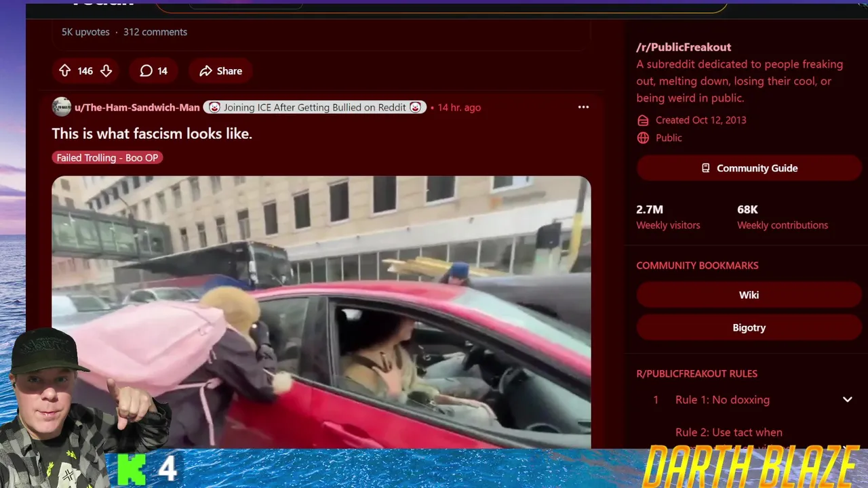Click the Community Guide book icon
This screenshot has width=868, height=488.
[706, 168]
